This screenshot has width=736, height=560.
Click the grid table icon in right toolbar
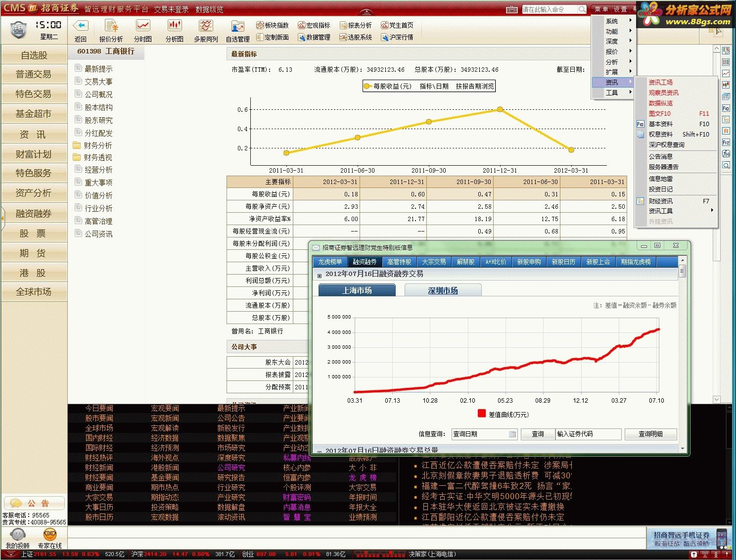tap(726, 62)
